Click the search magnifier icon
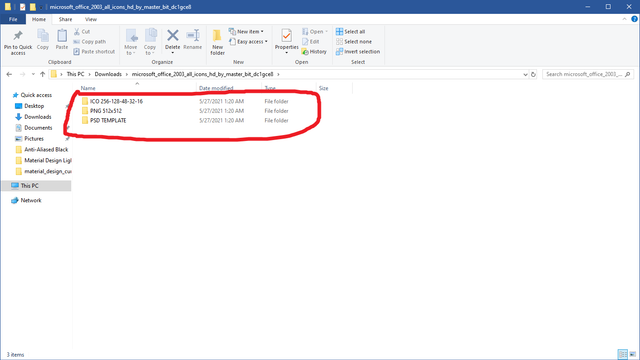640x360 pixels. (628, 74)
